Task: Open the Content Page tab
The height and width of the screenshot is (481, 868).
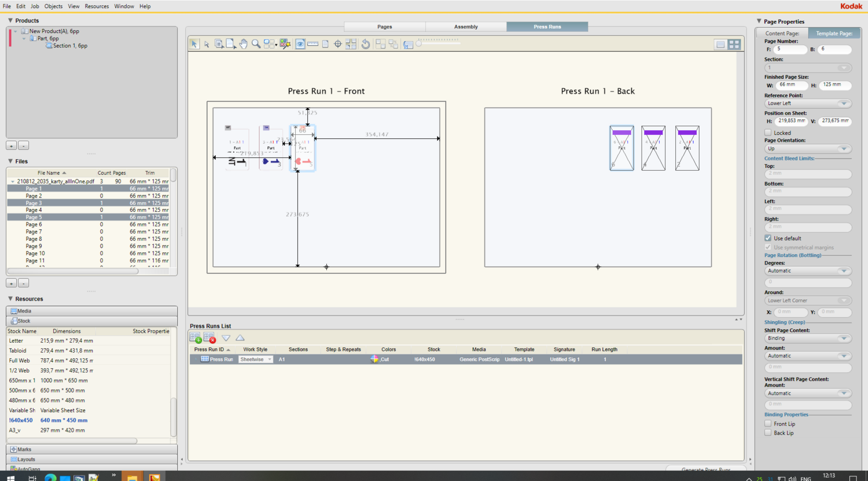Action: [782, 34]
